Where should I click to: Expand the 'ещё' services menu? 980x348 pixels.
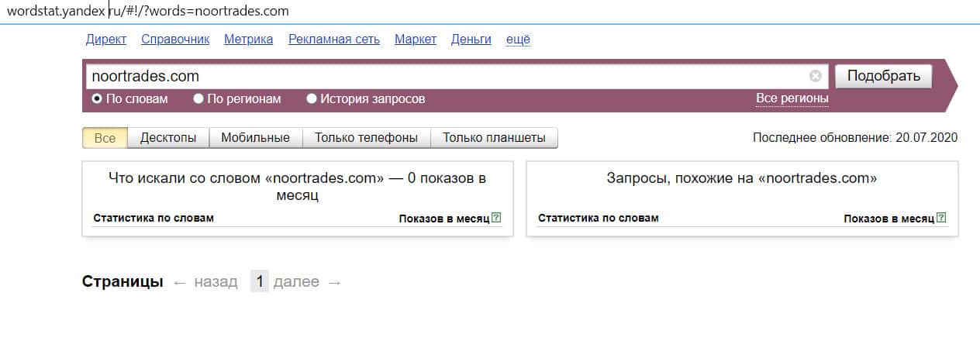pyautogui.click(x=518, y=40)
